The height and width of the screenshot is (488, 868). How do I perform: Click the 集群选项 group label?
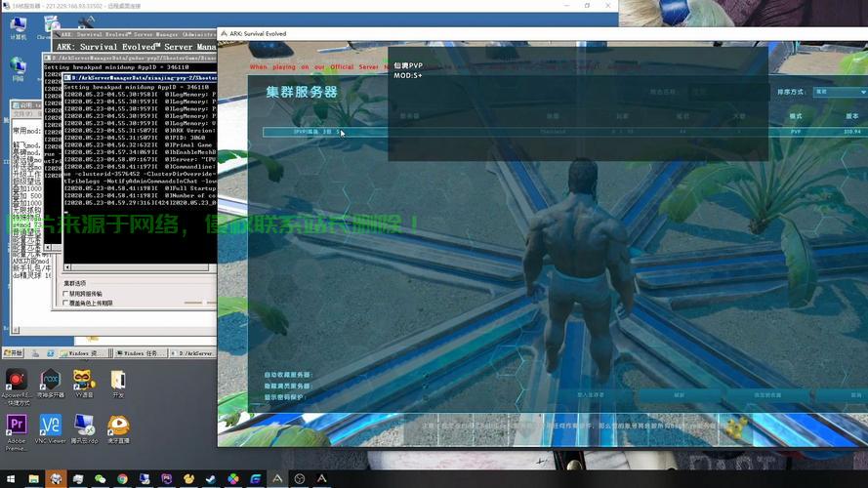coord(75,283)
